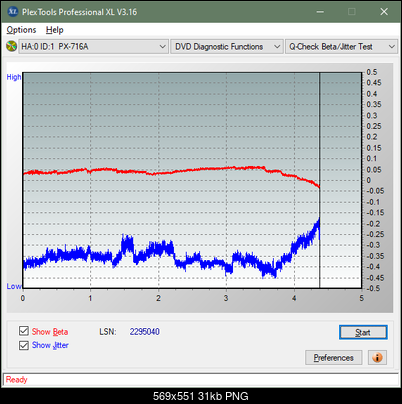Open the Q-Check Beta/Jitter Test dropdown
Screen dimensions: 402x404
(x=341, y=47)
